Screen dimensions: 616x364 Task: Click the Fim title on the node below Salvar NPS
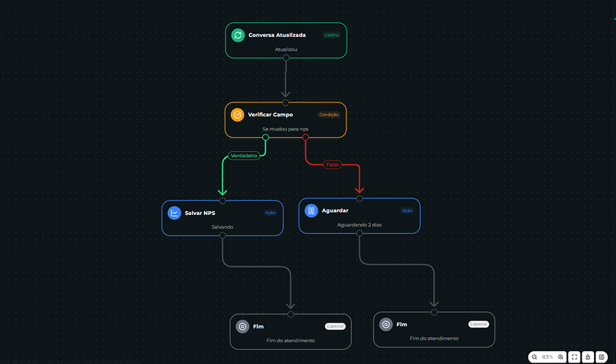pyautogui.click(x=258, y=326)
